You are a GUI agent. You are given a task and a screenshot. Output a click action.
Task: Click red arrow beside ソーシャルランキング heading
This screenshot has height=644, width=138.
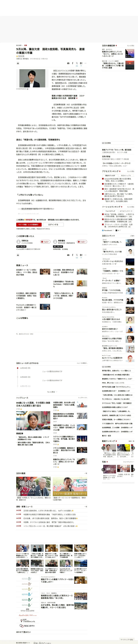pos(121,207)
